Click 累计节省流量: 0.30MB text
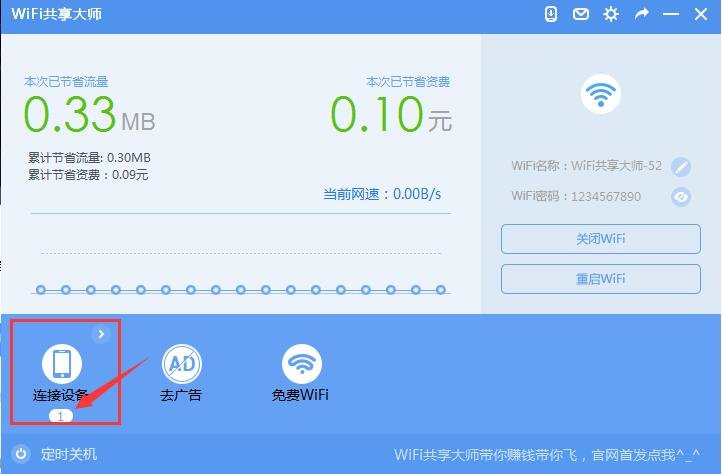 [89, 158]
